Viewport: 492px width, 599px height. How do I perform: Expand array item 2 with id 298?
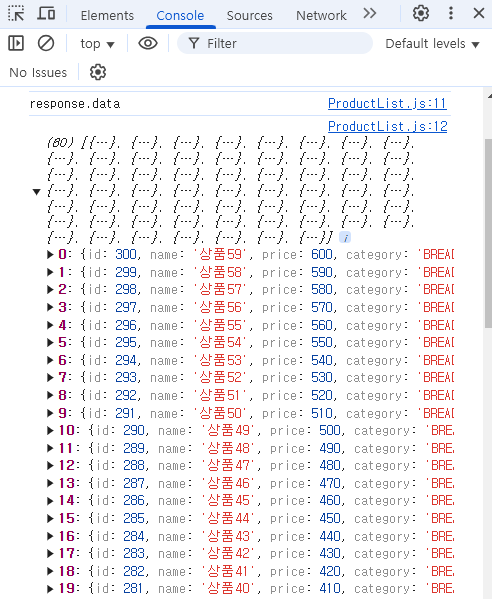(50, 290)
